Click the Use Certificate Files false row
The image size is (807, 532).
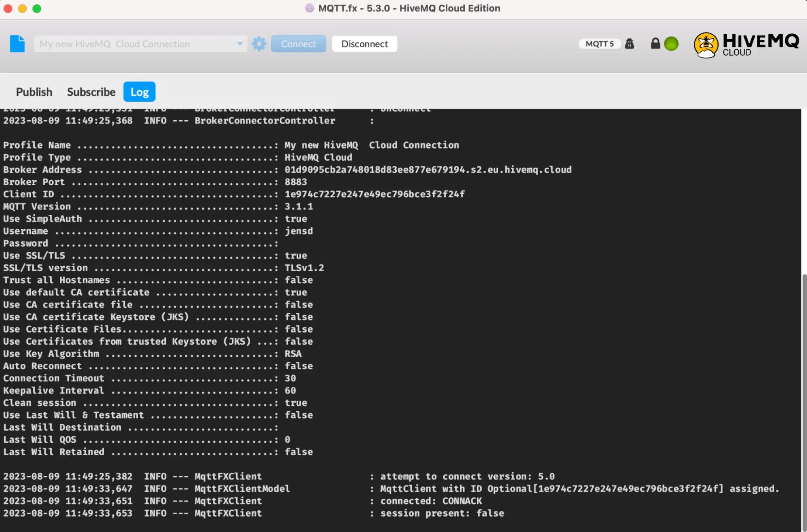[x=158, y=329]
